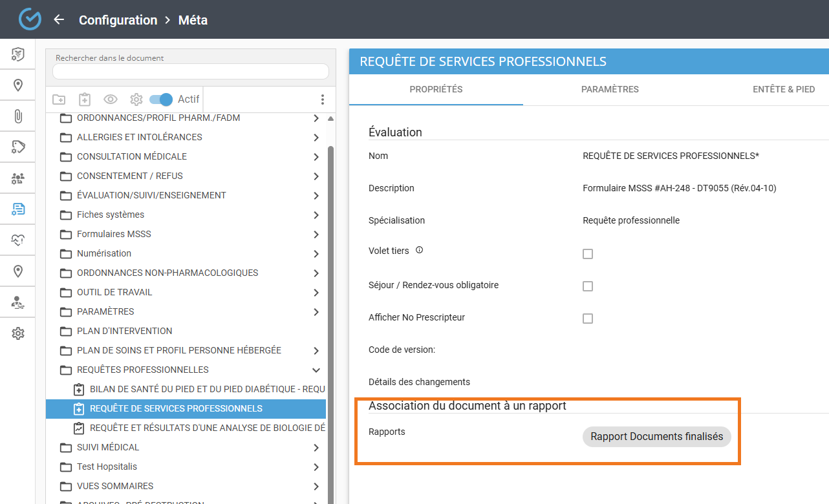Turn off the Actif toggle switch
This screenshot has width=829, height=504.
(161, 100)
